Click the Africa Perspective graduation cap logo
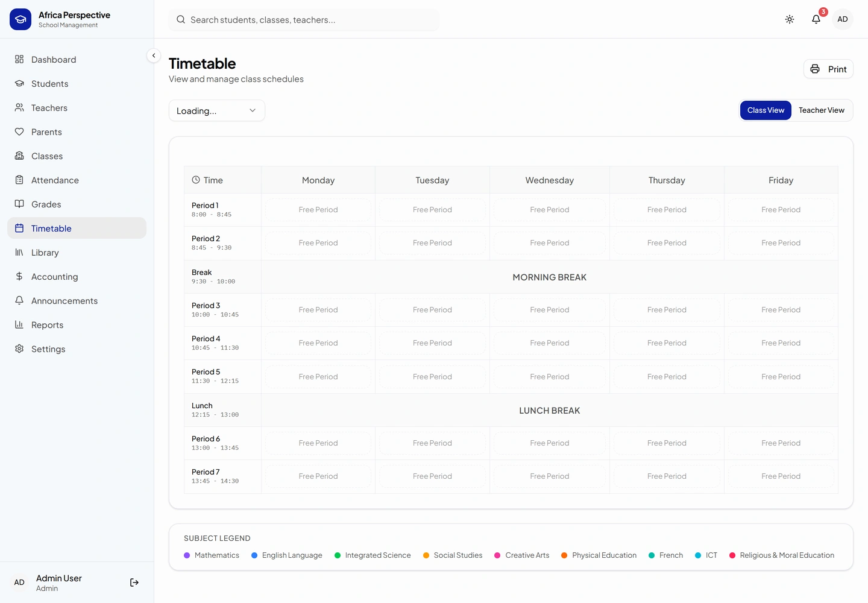 (20, 19)
